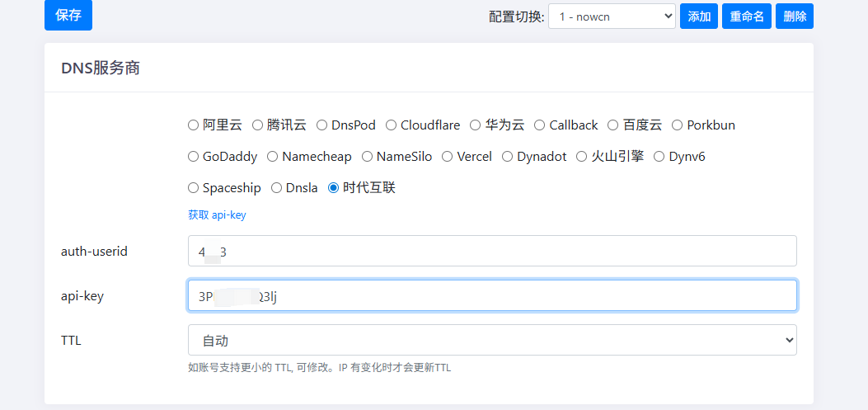Click the auth-userid input field
The height and width of the screenshot is (410, 868).
(492, 251)
